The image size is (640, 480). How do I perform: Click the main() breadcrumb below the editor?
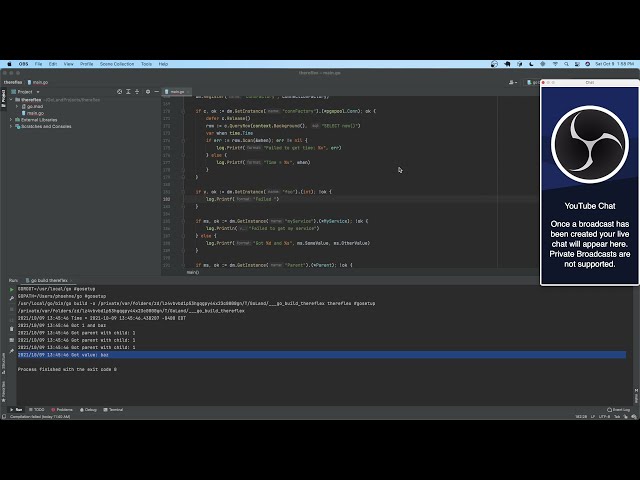coord(193,272)
